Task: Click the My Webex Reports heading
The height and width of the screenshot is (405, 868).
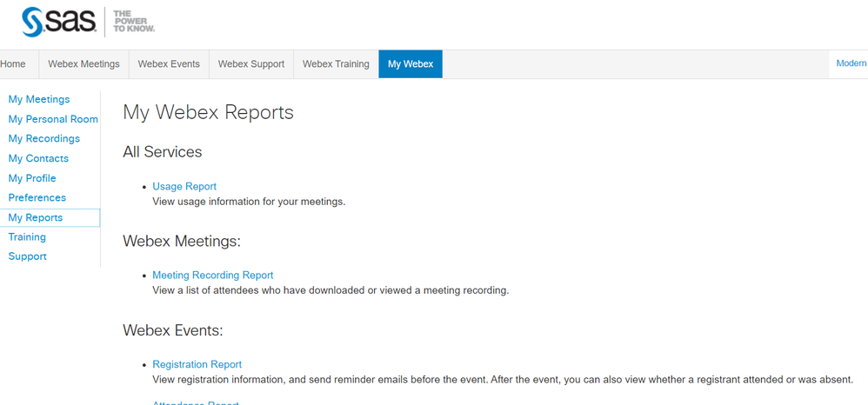Action: tap(208, 112)
